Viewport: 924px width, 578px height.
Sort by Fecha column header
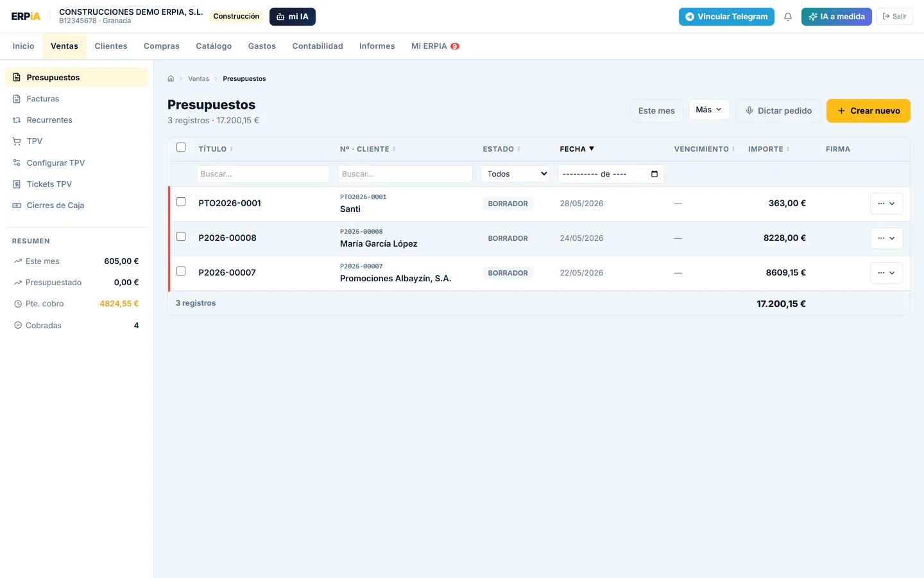click(577, 149)
